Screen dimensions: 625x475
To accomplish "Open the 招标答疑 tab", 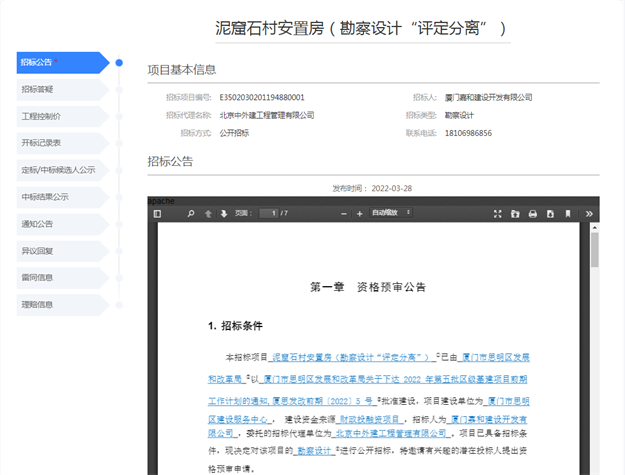I will [63, 89].
